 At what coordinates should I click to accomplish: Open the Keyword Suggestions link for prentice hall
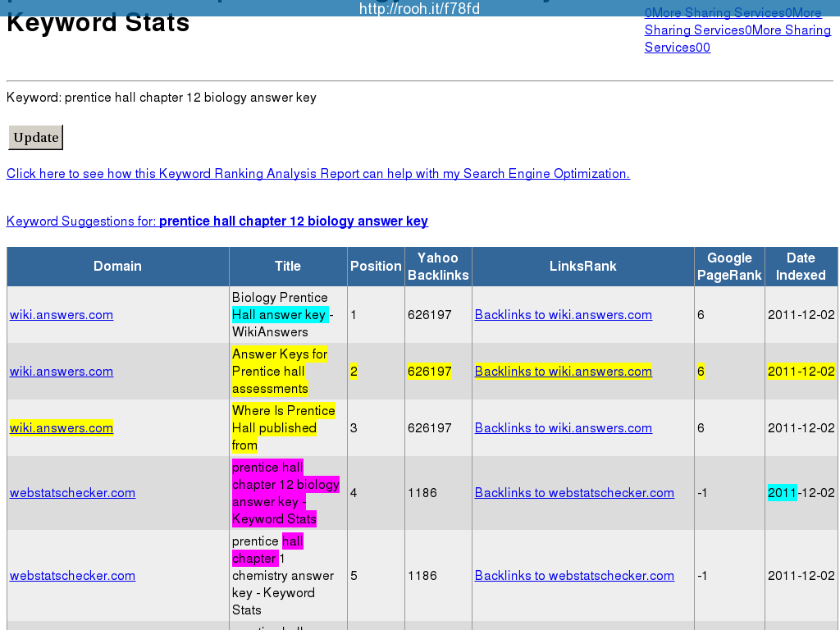point(217,221)
